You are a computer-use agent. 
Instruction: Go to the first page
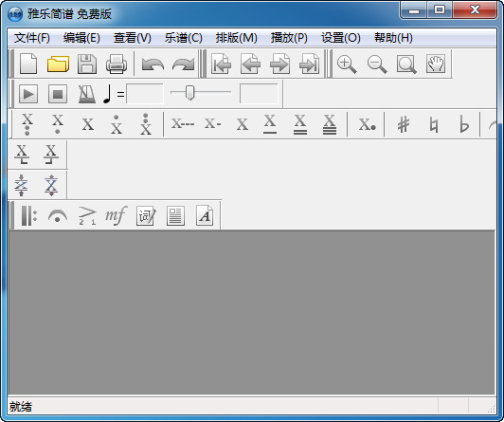click(221, 64)
